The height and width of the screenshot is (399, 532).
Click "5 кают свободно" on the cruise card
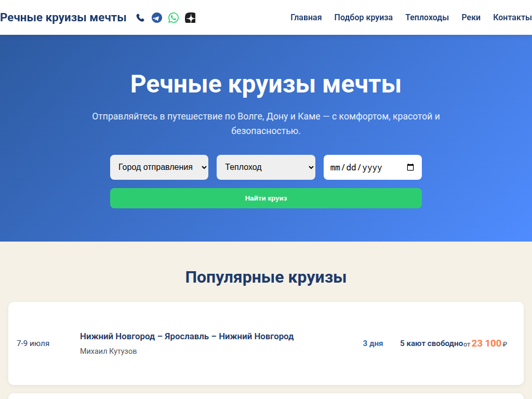431,343
